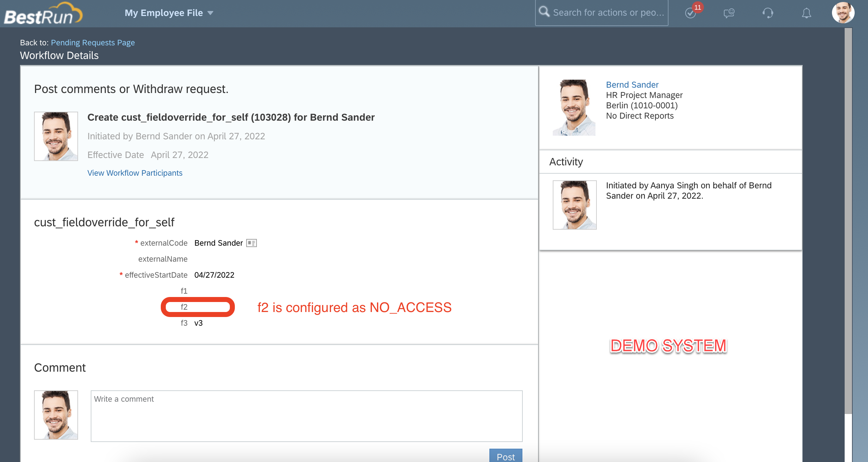Click the Workflow Details page heading
Image resolution: width=868 pixels, height=462 pixels.
pos(59,55)
